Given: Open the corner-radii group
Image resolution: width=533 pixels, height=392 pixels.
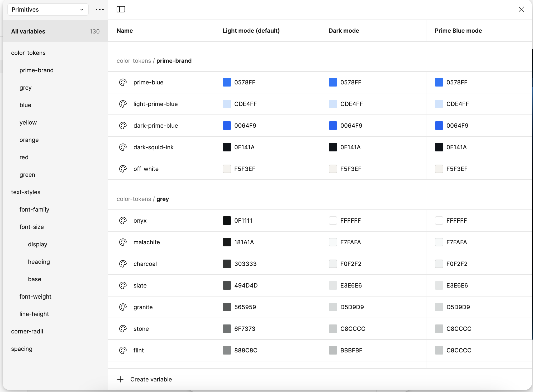Looking at the screenshot, I should click(27, 331).
